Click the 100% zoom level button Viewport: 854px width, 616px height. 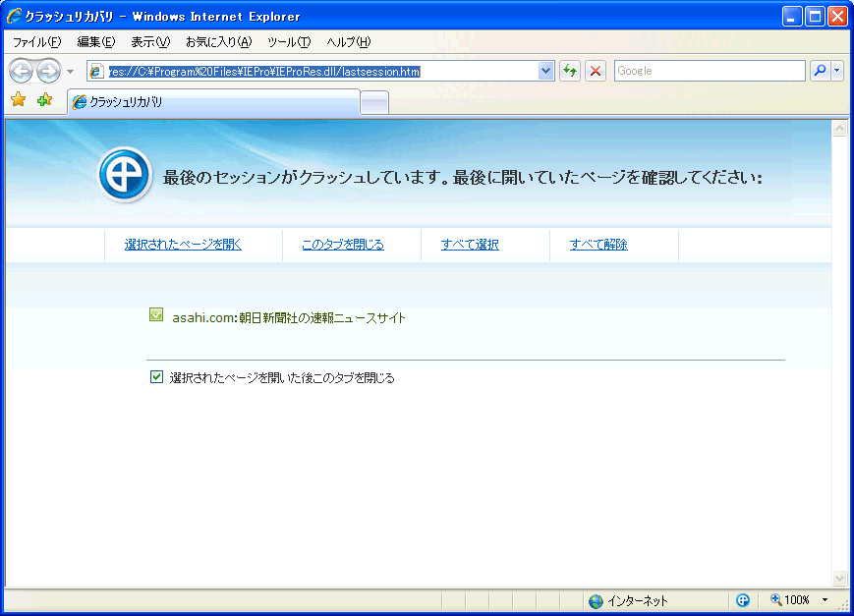tap(790, 600)
